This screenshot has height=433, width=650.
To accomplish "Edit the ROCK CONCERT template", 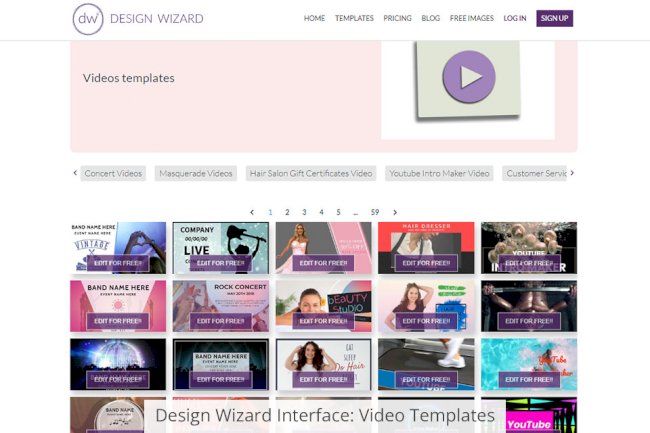I will click(221, 321).
